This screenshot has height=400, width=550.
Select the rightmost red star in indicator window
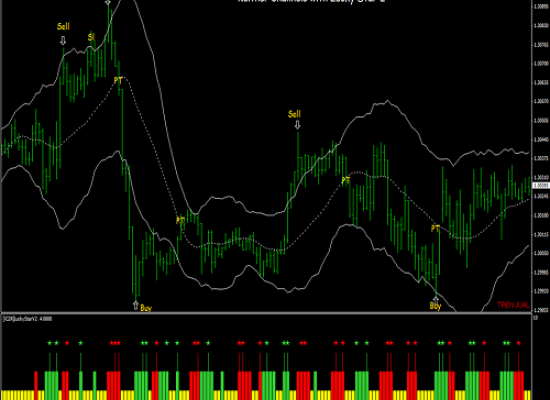pyautogui.click(x=518, y=343)
